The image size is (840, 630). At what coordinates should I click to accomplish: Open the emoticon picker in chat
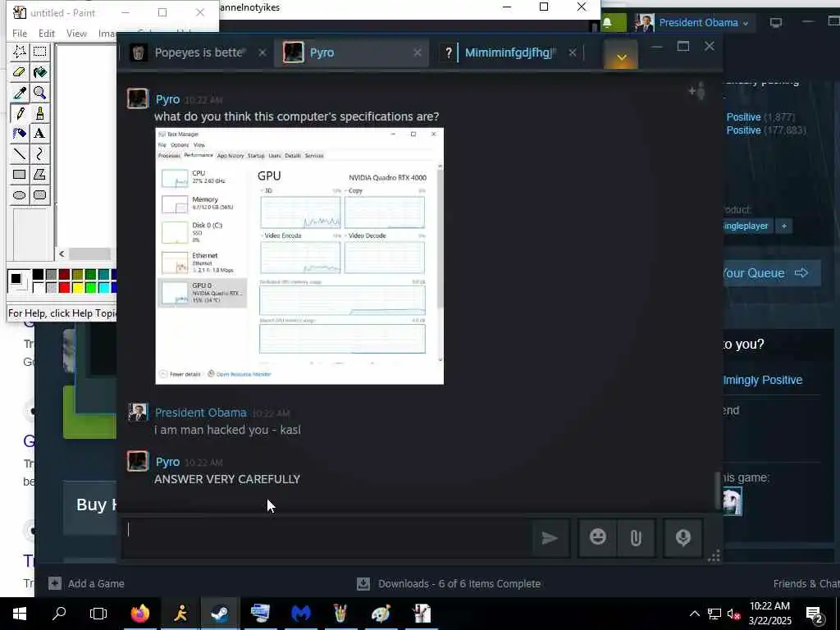tap(598, 537)
